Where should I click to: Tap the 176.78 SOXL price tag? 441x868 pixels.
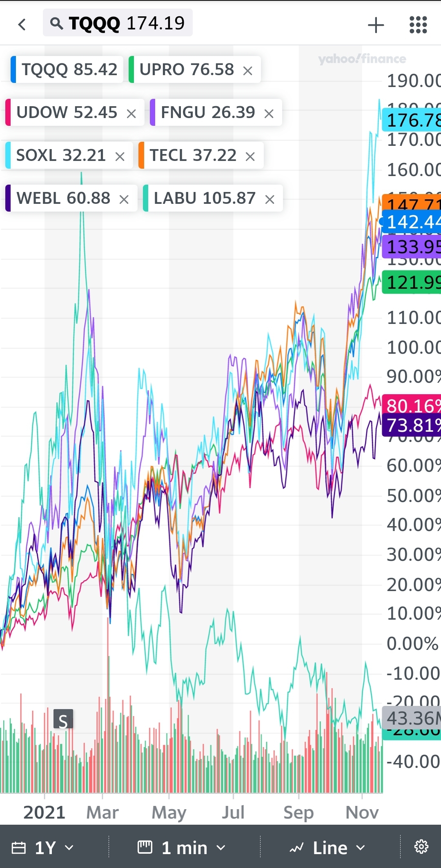pyautogui.click(x=412, y=120)
